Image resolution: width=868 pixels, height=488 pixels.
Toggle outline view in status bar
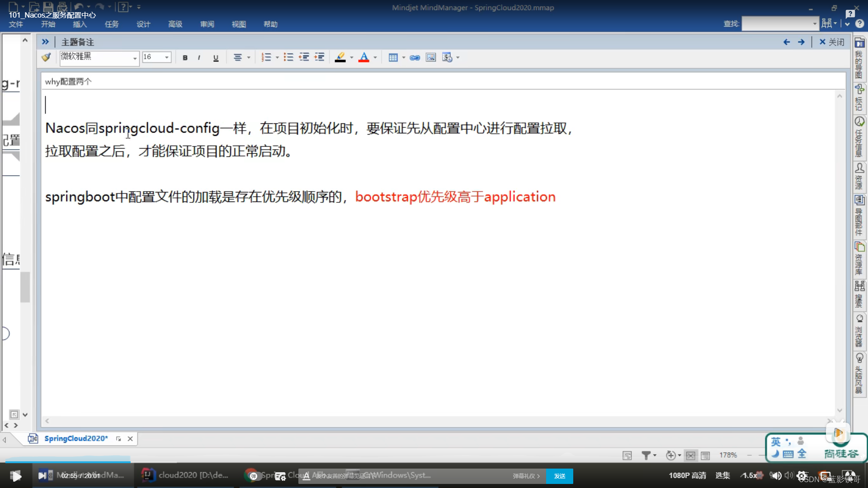[x=705, y=455]
